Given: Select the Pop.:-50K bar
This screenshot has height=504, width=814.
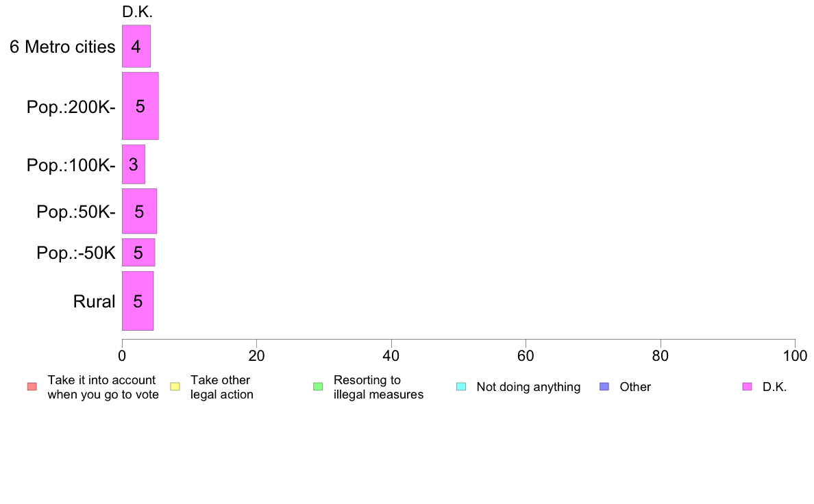Looking at the screenshot, I should coord(138,252).
